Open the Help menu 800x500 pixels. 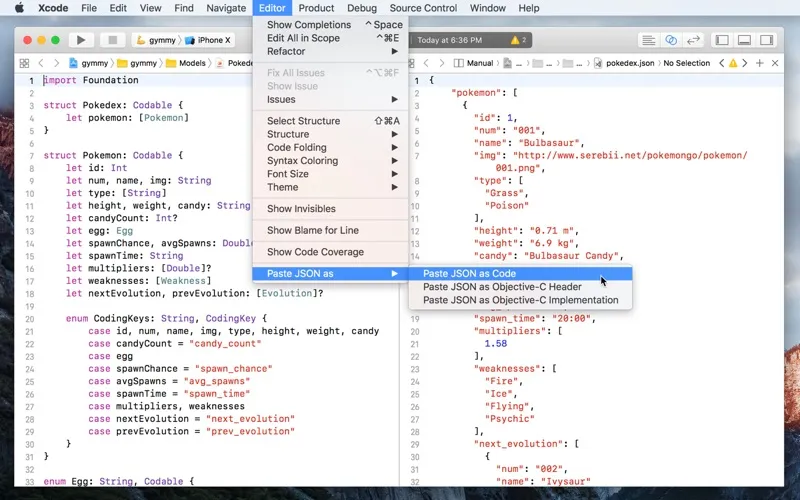point(529,8)
